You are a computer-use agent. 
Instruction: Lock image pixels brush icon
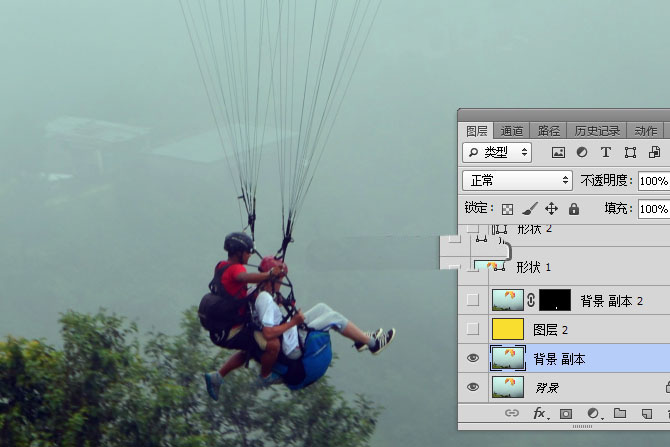(529, 209)
